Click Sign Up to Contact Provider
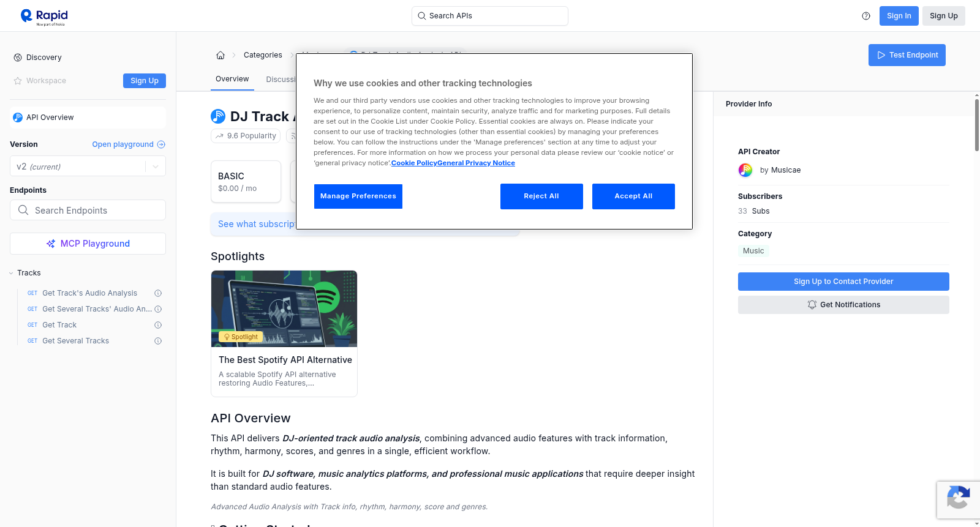Image resolution: width=980 pixels, height=527 pixels. [x=843, y=282]
